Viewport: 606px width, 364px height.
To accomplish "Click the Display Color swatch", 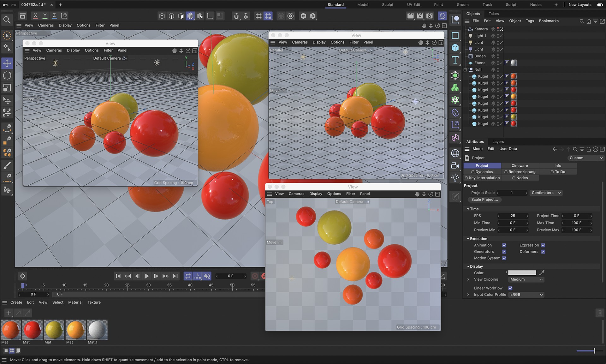I will pyautogui.click(x=522, y=273).
